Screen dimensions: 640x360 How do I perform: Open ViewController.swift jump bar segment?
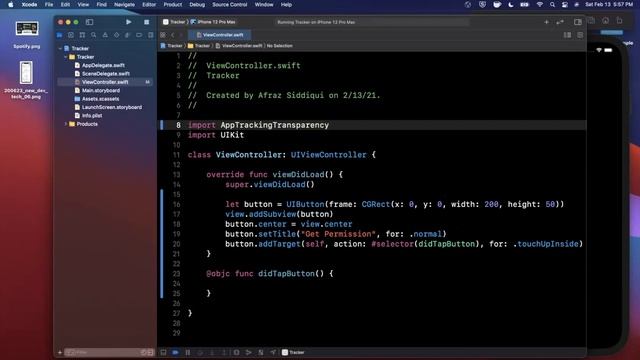click(x=239, y=46)
